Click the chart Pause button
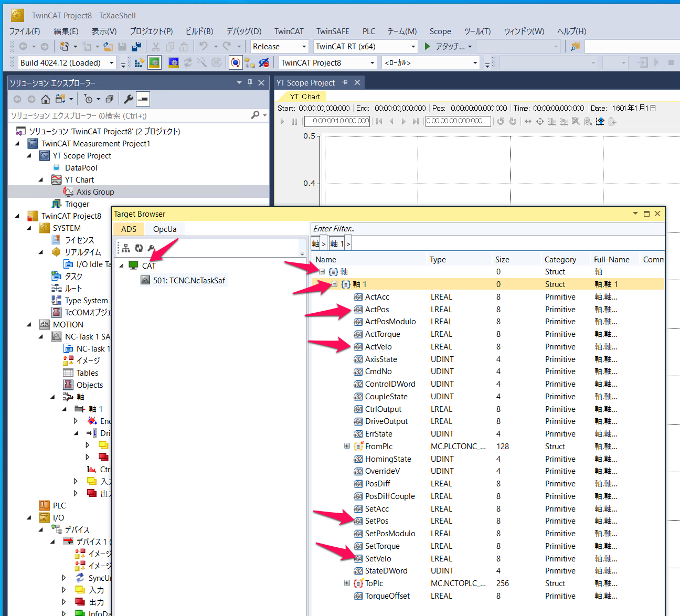 [294, 121]
